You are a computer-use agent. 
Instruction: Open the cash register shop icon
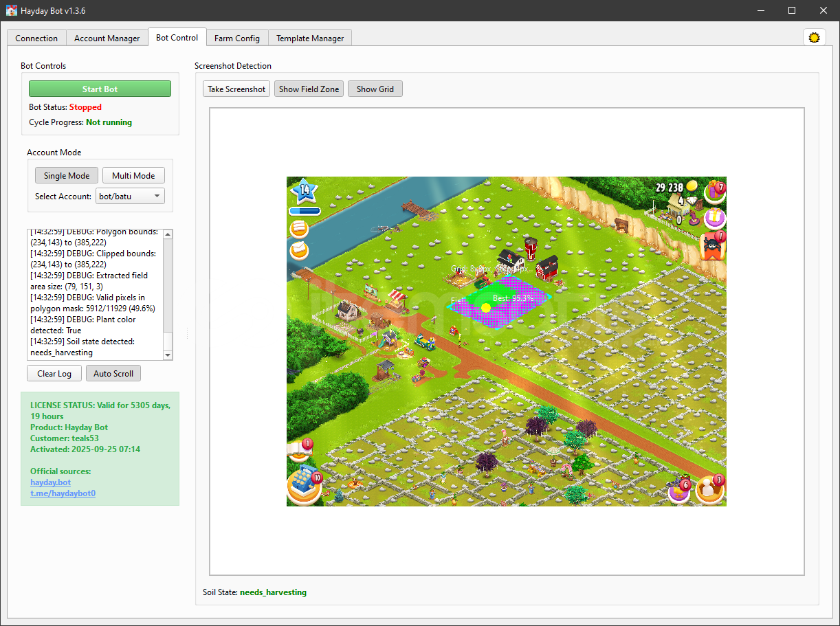tap(305, 487)
